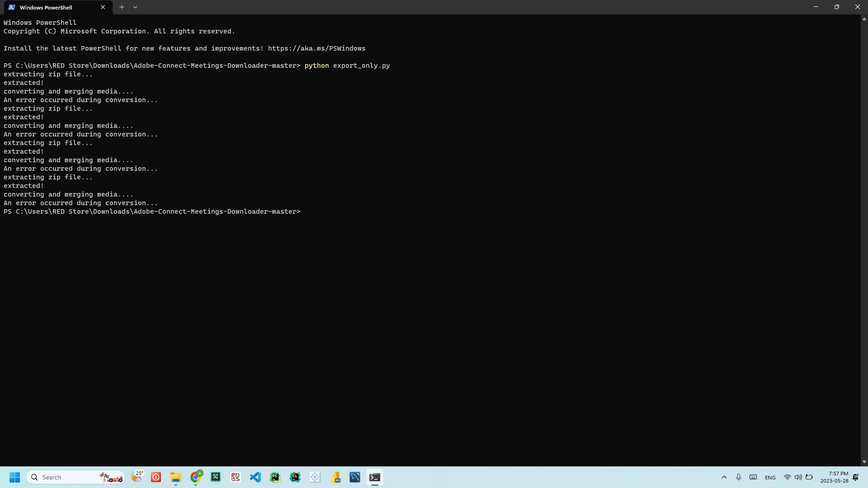Open the new tab dropdown chevron

tap(135, 7)
